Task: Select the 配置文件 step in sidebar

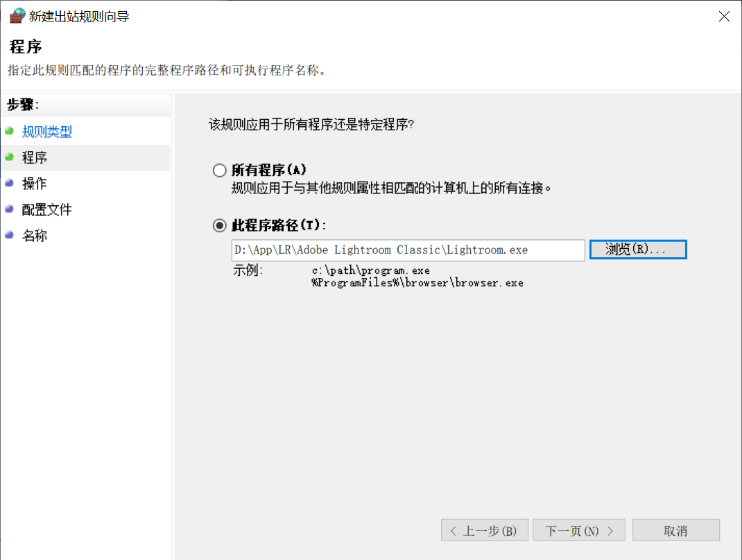Action: tap(47, 209)
